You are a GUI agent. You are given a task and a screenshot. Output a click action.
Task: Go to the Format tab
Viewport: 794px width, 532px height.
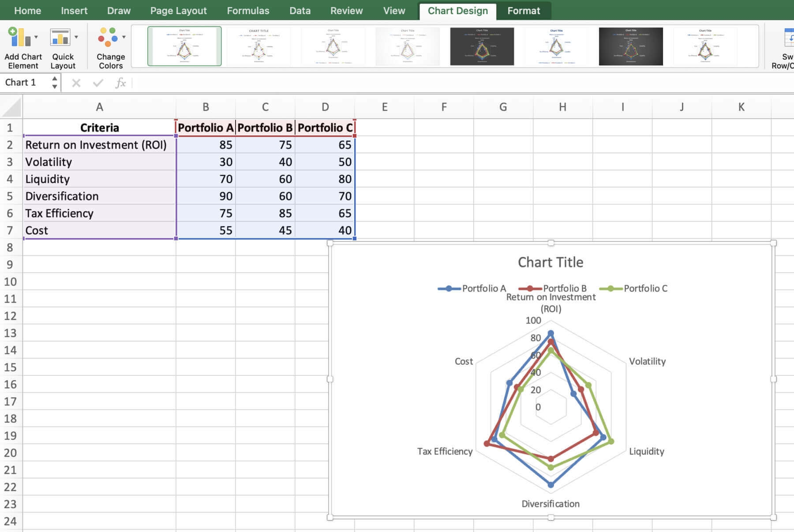[x=523, y=11]
